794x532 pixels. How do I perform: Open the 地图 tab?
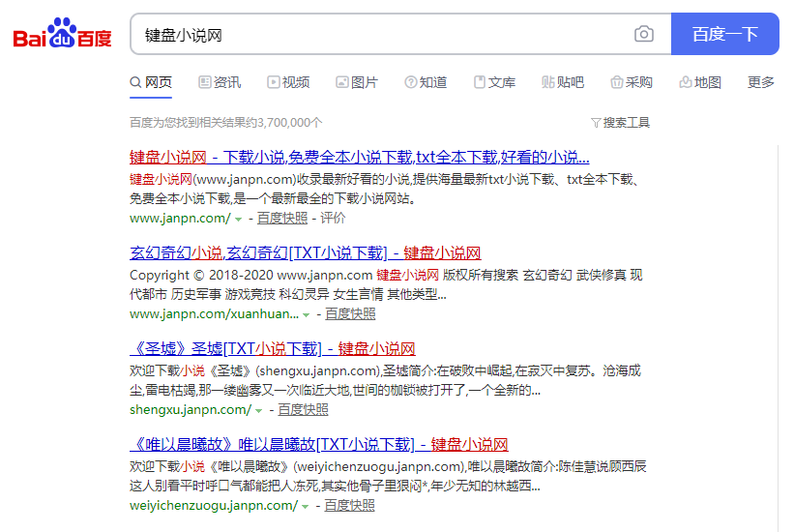[700, 82]
